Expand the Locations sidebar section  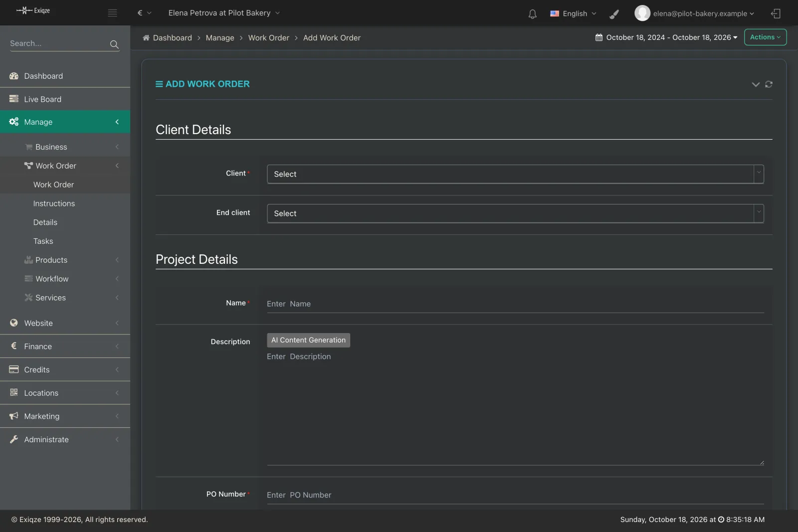pyautogui.click(x=65, y=393)
